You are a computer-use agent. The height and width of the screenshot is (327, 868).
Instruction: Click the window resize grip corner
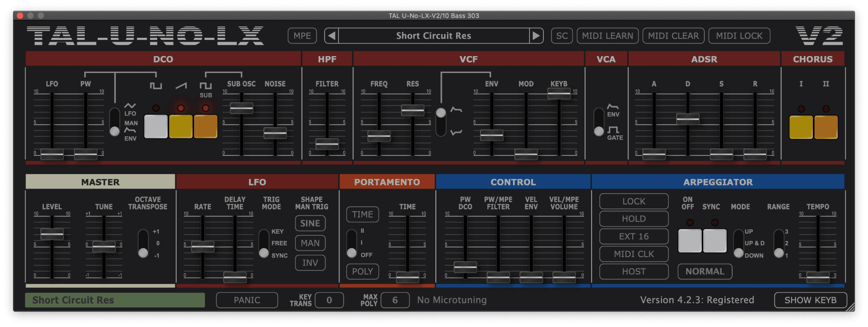850,307
